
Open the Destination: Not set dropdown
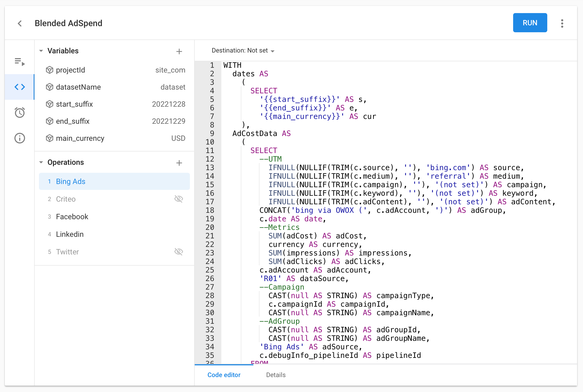pos(243,51)
